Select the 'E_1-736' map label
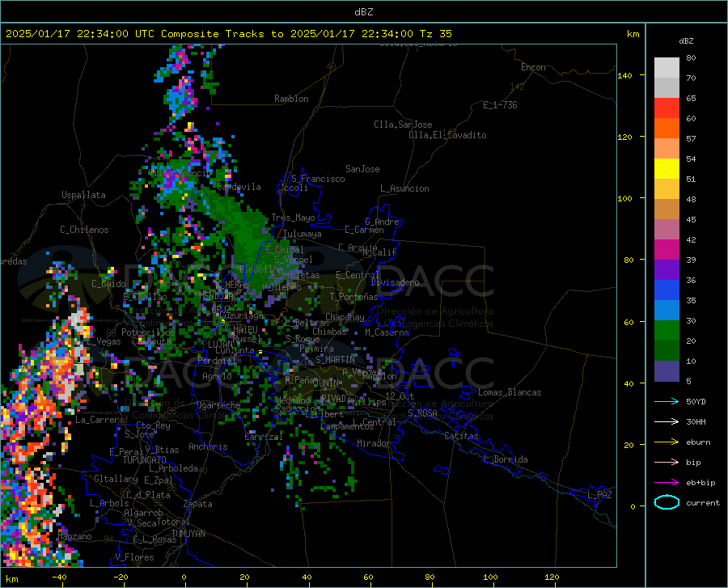 click(x=500, y=105)
